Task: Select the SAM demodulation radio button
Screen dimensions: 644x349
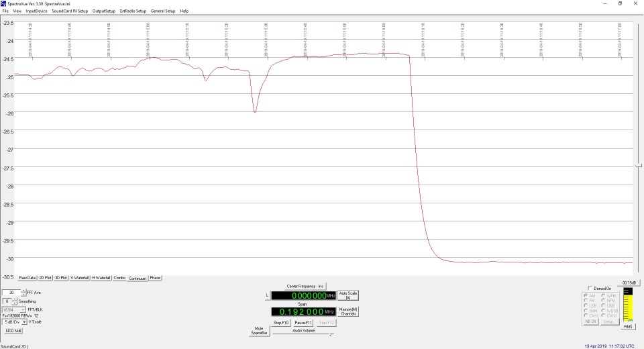Action: pyautogui.click(x=586, y=311)
